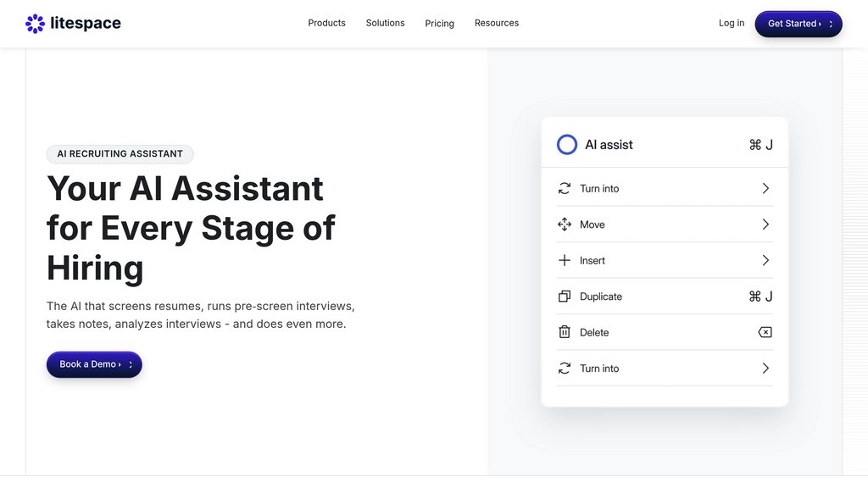Click the topmost Turn into cycle icon

565,189
